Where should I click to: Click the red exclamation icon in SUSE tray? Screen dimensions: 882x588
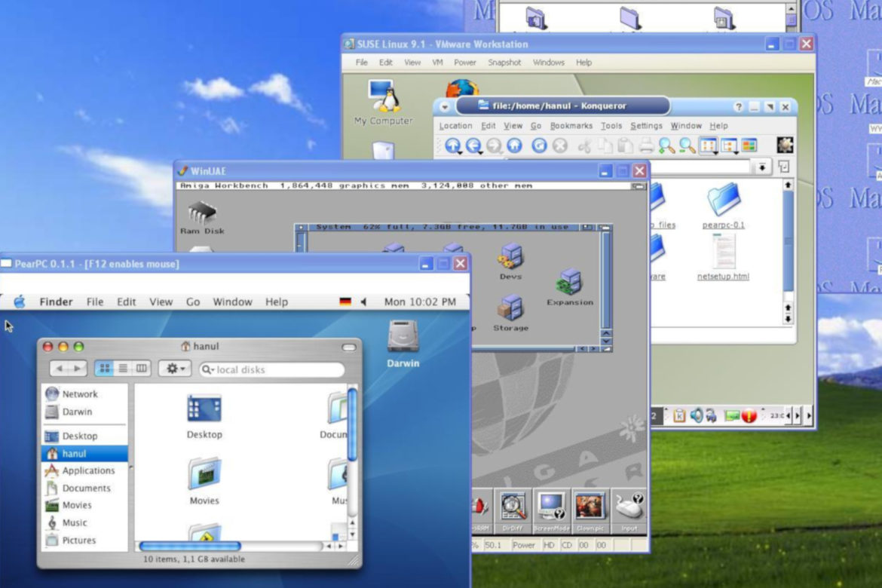point(749,416)
